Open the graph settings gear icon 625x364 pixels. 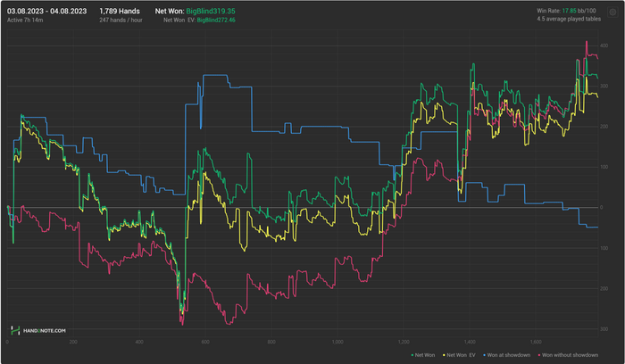(x=612, y=12)
